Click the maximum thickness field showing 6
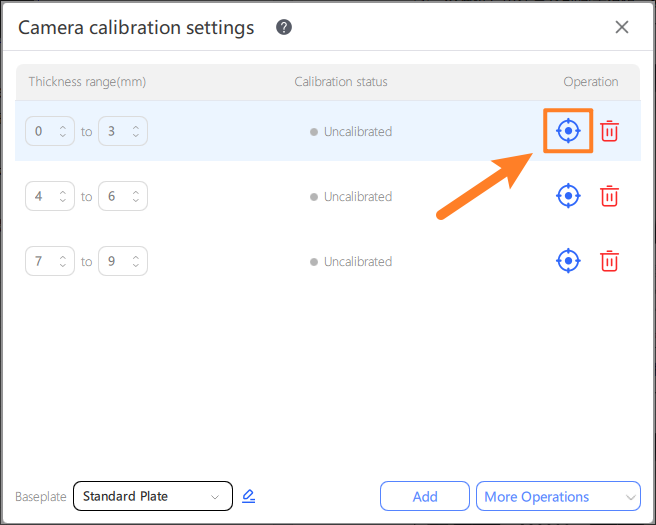The width and height of the screenshot is (656, 525). 115,196
